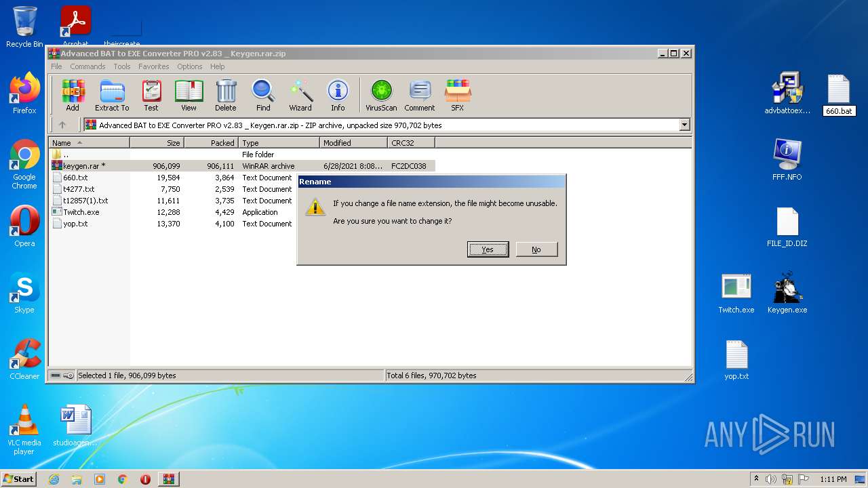Click the Start button

point(18,479)
